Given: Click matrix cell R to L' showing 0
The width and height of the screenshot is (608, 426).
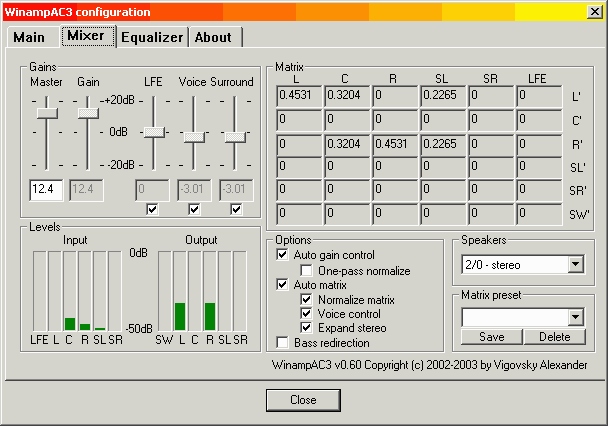Looking at the screenshot, I should [396, 96].
